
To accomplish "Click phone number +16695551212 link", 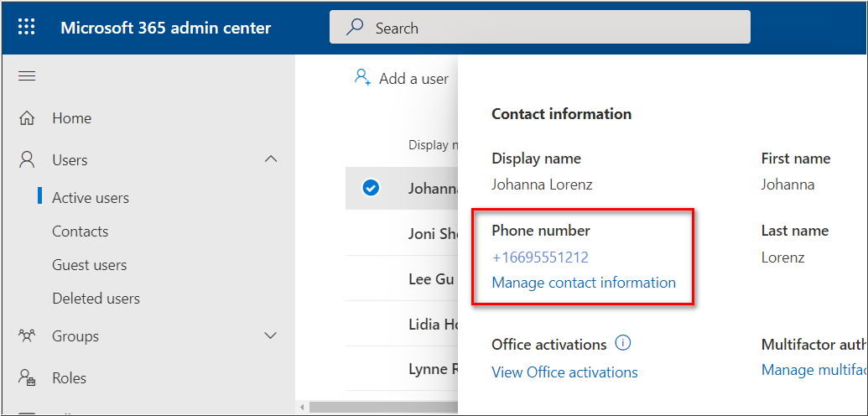I will coord(540,257).
